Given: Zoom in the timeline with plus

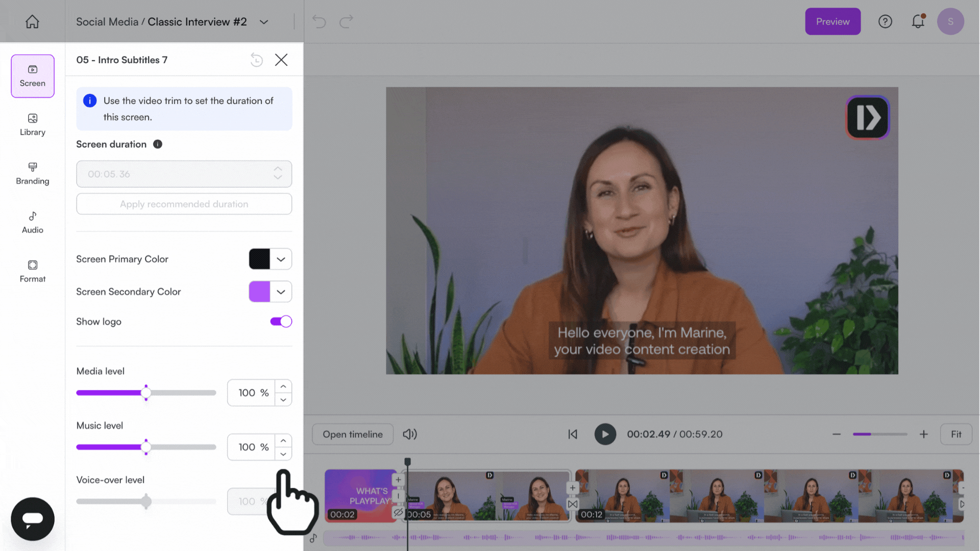Looking at the screenshot, I should point(924,434).
